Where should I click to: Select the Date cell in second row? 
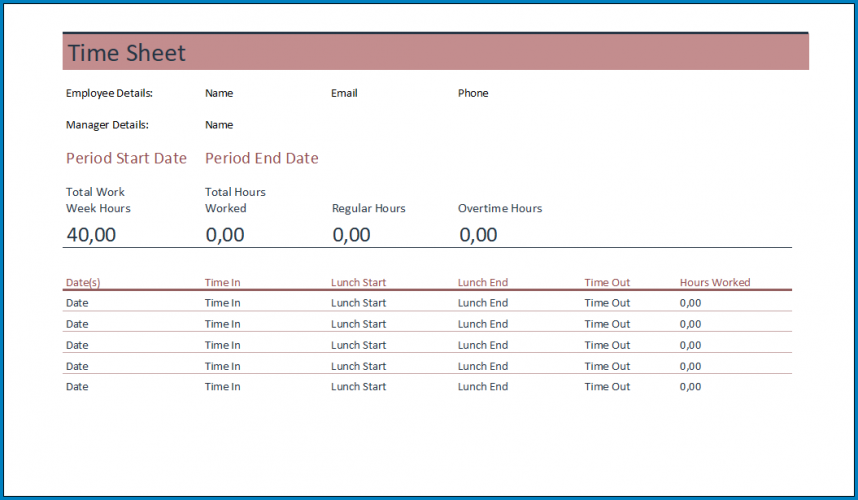77,324
